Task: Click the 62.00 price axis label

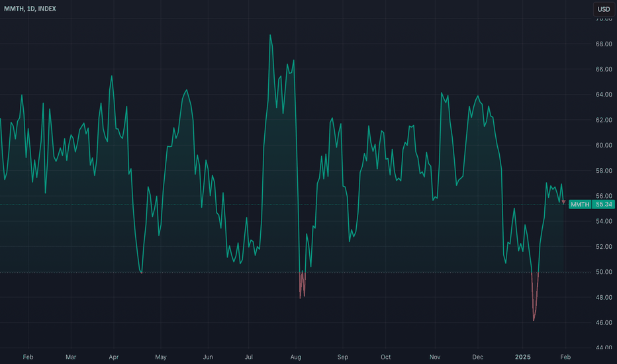Action: coord(604,120)
